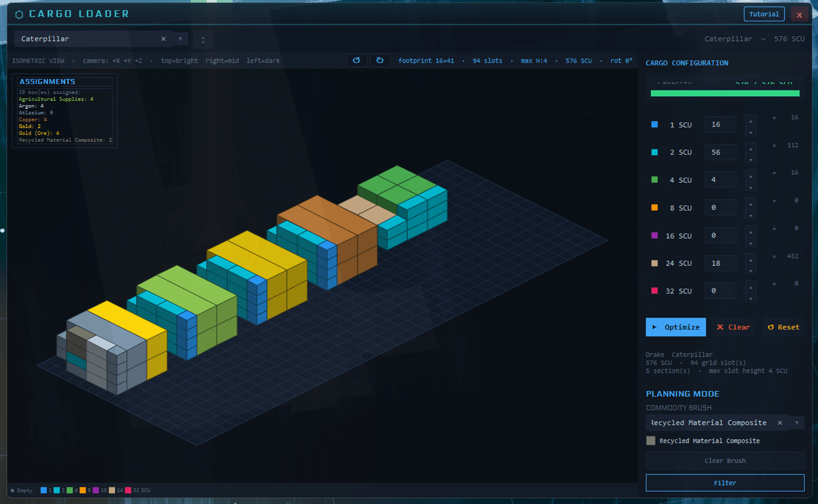This screenshot has width=818, height=504.
Task: Reset the cargo configuration
Action: click(x=783, y=327)
